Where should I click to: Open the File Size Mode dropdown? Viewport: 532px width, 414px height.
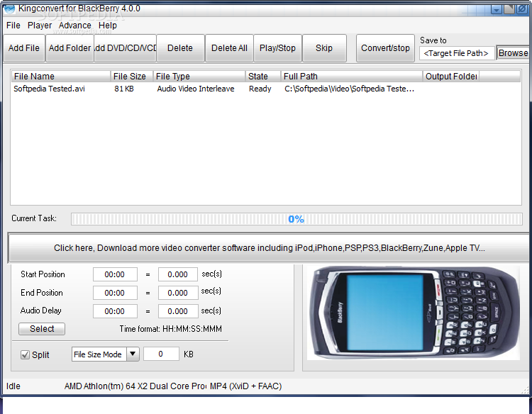point(105,354)
